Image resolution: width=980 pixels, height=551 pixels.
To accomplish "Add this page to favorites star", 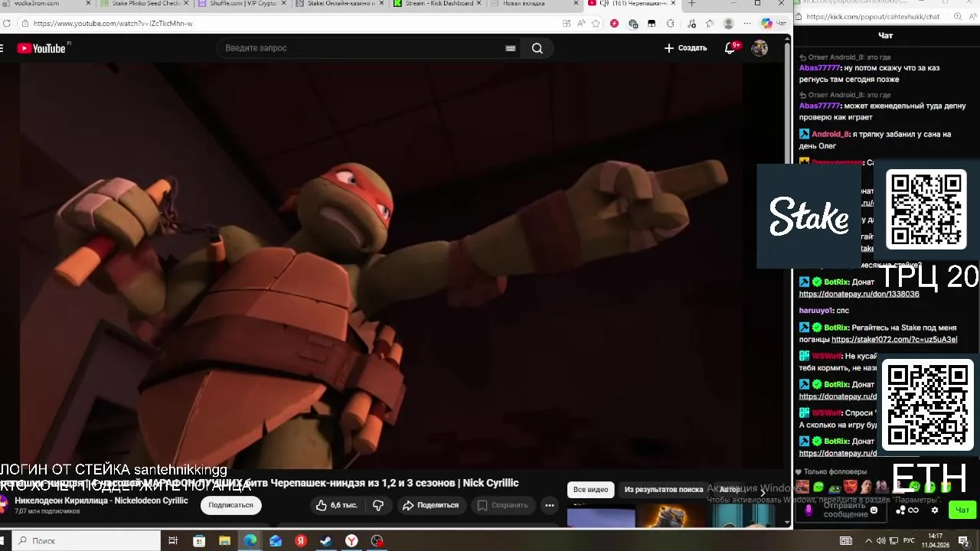I will click(x=596, y=24).
